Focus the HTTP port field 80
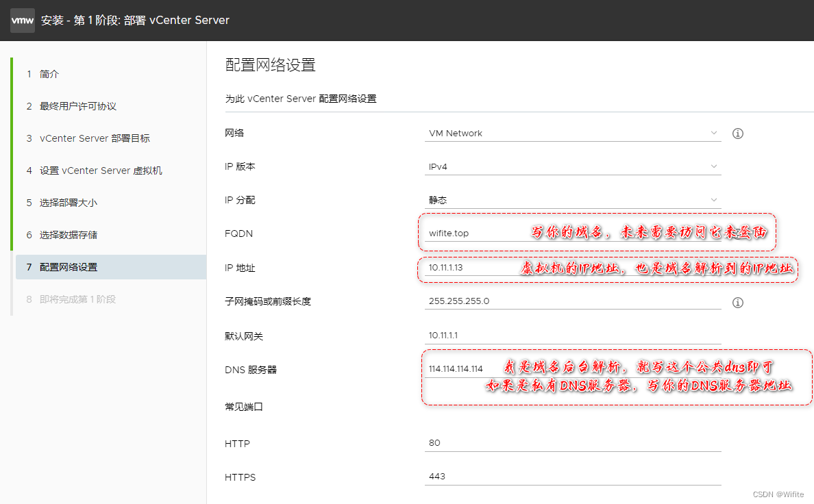 pyautogui.click(x=573, y=443)
